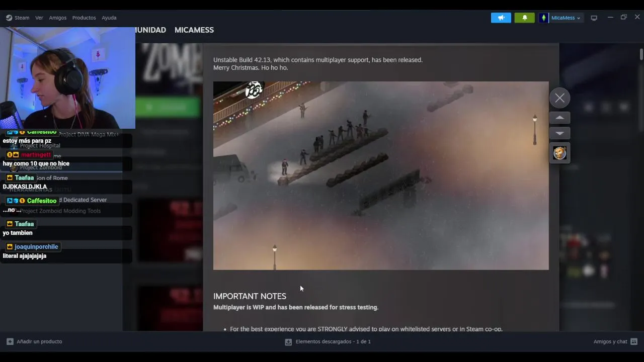This screenshot has height=362, width=644.
Task: Click the friends chat icon bottom right
Action: 633,341
